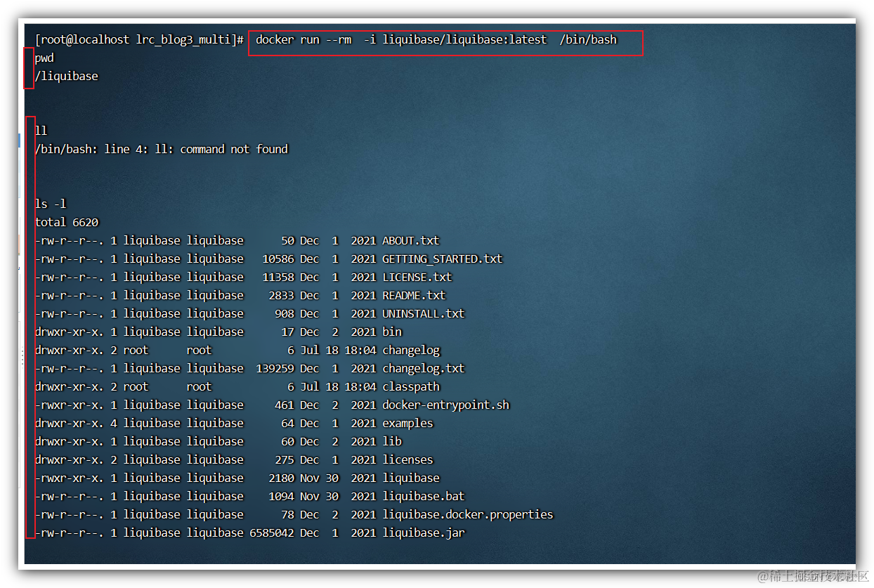Screen dimensions: 874x588
Task: Click the README.txt file name
Action: (414, 295)
